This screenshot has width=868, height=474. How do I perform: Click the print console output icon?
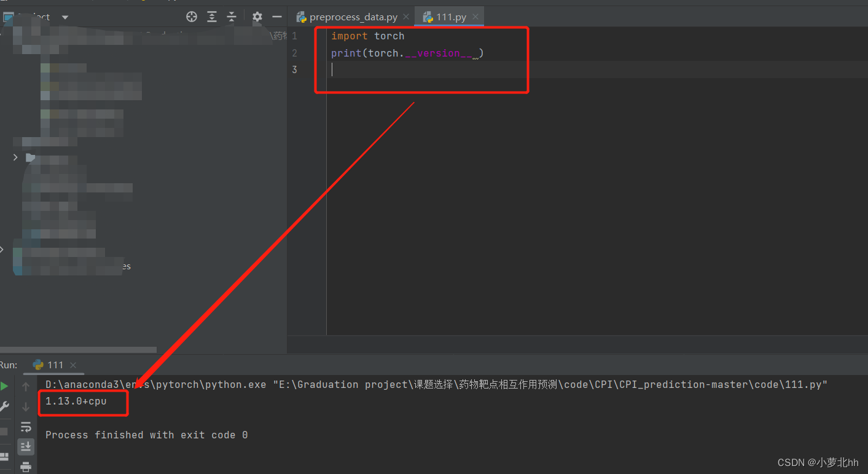26,467
